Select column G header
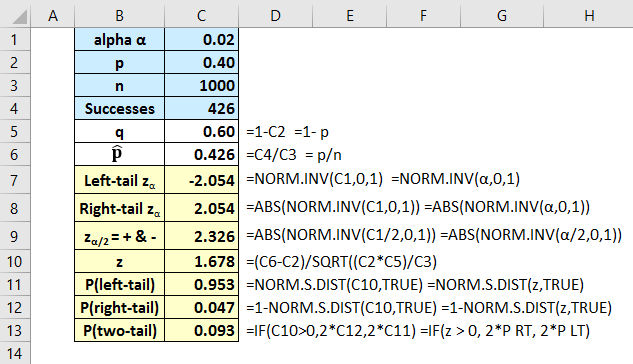This screenshot has width=633, height=364. click(502, 15)
